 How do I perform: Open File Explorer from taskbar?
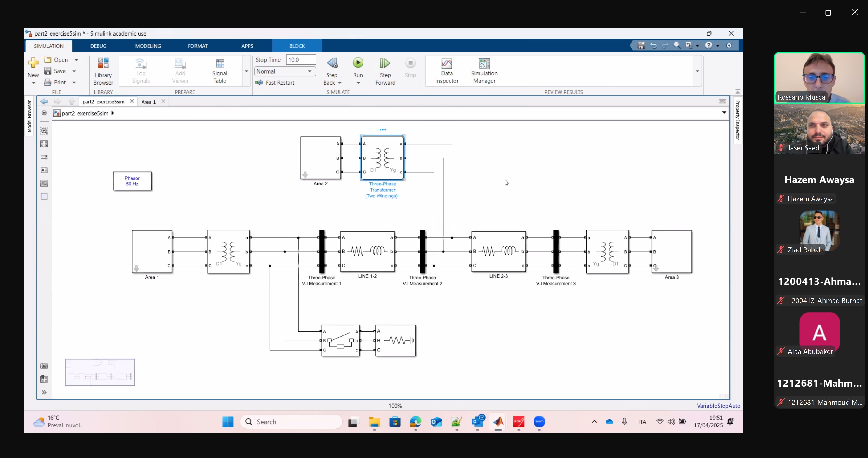[x=374, y=422]
